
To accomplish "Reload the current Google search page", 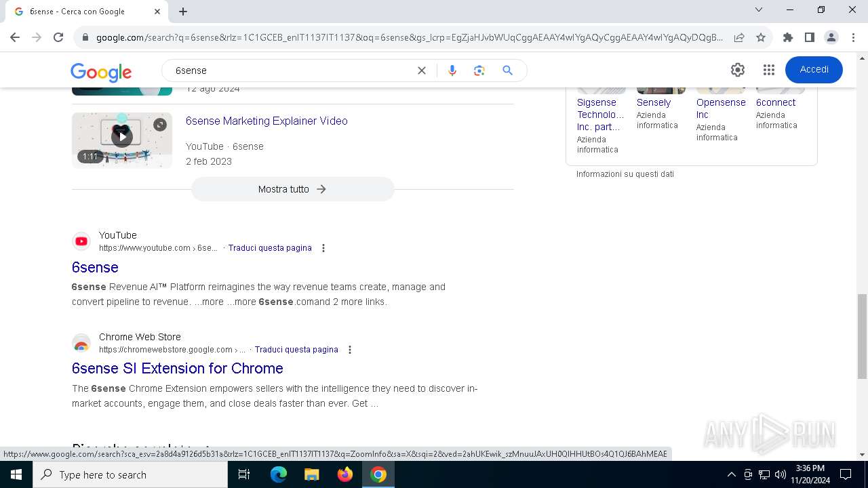I will pyautogui.click(x=58, y=37).
